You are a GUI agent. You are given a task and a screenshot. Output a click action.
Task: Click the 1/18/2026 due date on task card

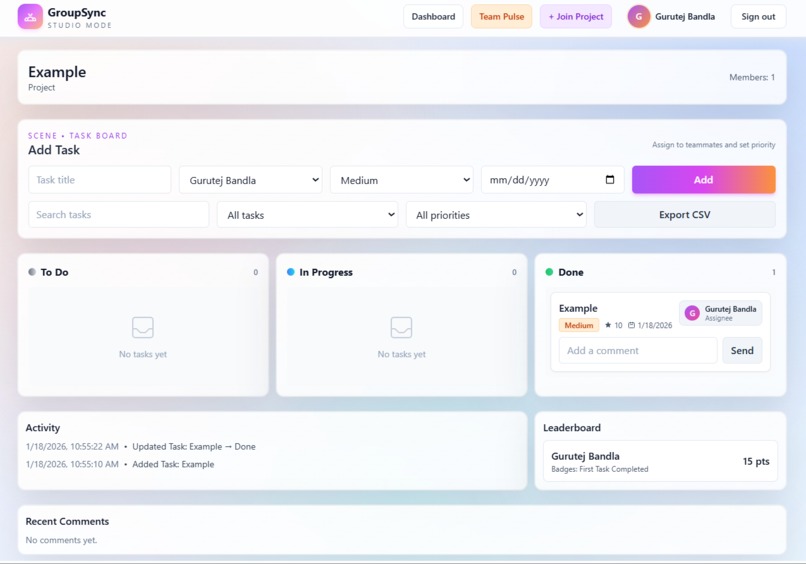click(655, 325)
